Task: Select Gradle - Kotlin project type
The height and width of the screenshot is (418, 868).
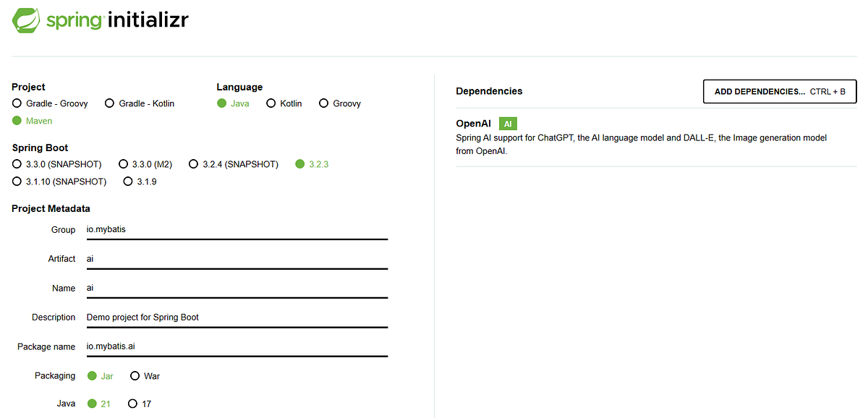Action: pyautogui.click(x=140, y=103)
